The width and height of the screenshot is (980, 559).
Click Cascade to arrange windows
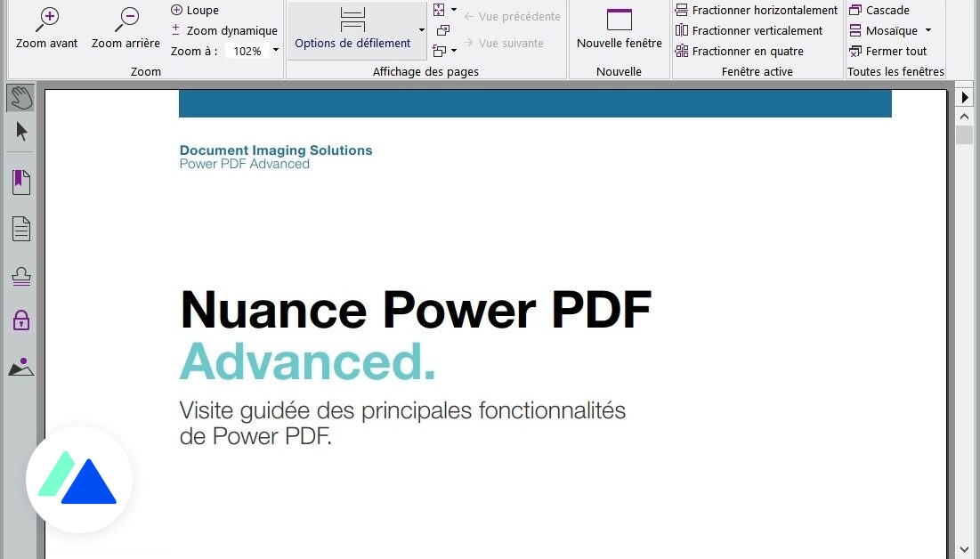pos(880,10)
